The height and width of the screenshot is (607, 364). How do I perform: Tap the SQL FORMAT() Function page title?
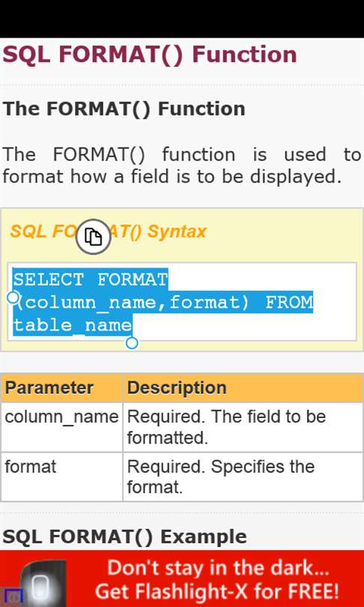pos(149,55)
